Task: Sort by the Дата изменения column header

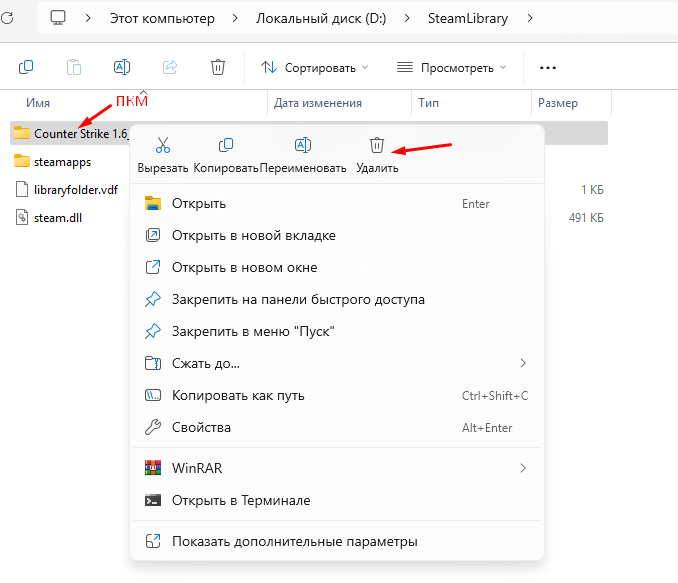Action: click(x=318, y=103)
